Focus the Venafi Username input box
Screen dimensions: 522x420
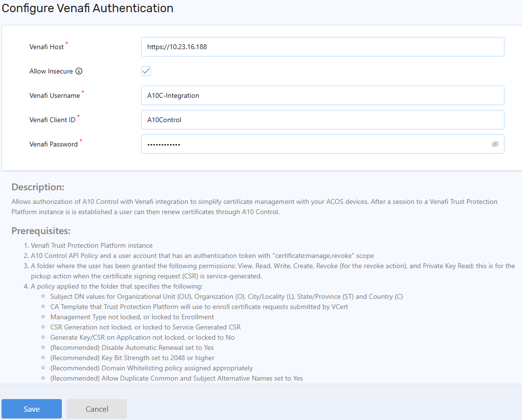point(322,95)
